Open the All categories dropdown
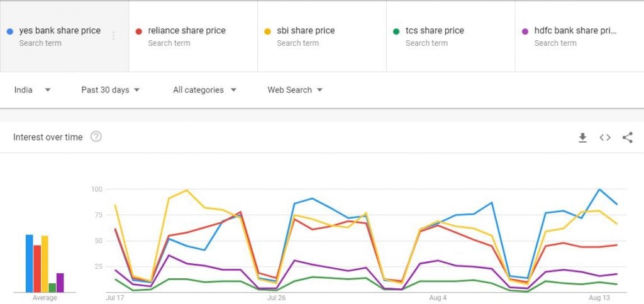The width and height of the screenshot is (644, 304). click(x=204, y=90)
